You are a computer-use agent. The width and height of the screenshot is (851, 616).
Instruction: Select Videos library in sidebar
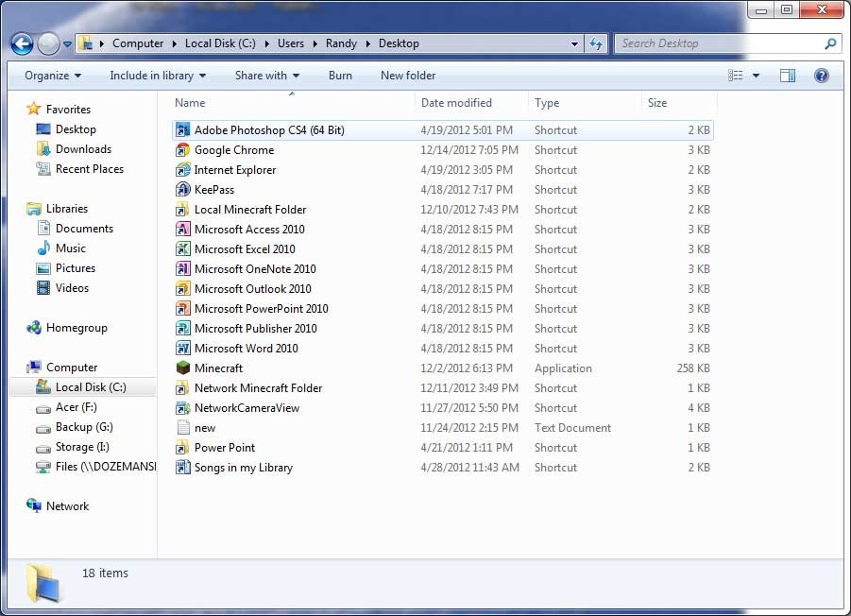coord(72,288)
